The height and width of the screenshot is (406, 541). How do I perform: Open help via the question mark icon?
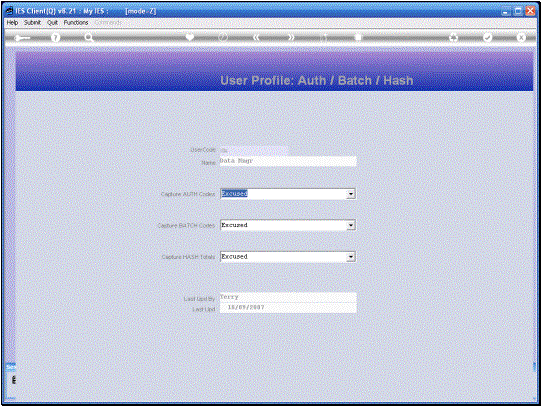[x=55, y=38]
